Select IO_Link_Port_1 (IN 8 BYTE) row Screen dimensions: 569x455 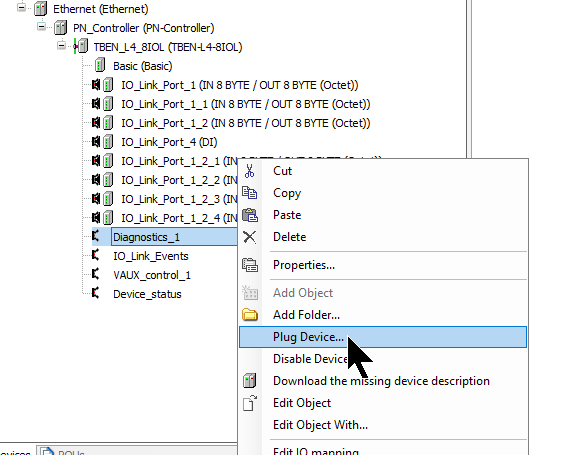(x=240, y=85)
